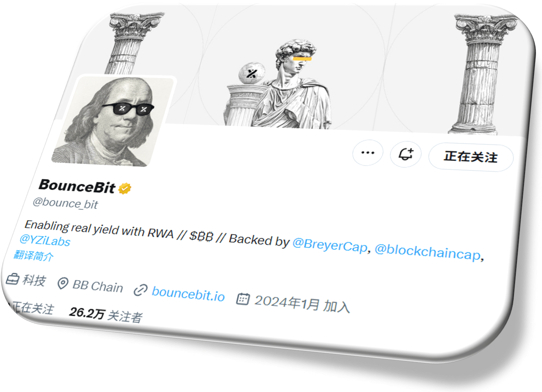This screenshot has height=392, width=542.
Task: Click 翻译简介 to translate bio
Action: click(34, 255)
